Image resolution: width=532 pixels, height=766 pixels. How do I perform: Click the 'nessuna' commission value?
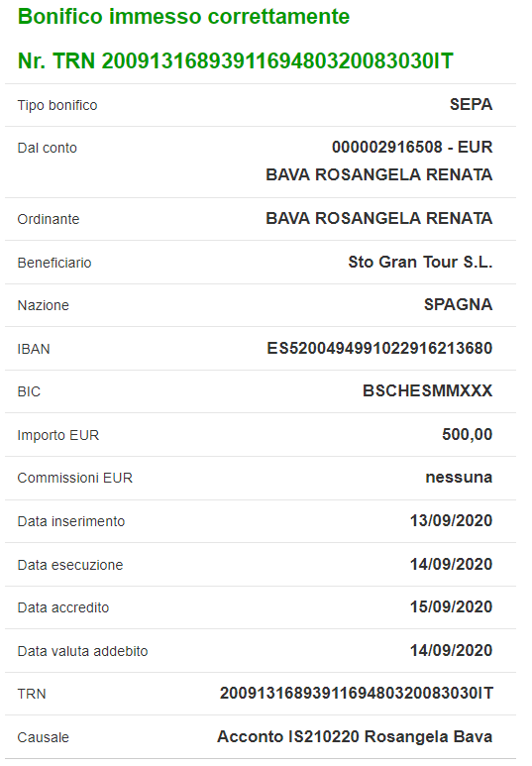click(x=459, y=478)
